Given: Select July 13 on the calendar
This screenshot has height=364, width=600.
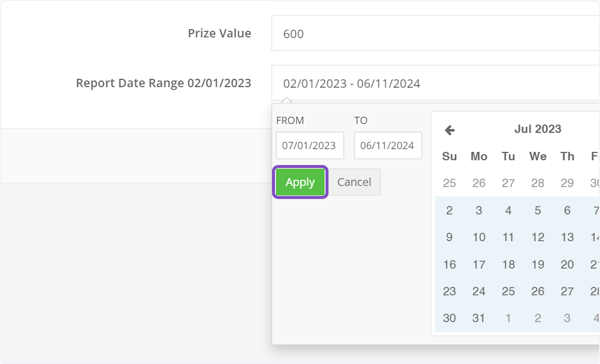Looking at the screenshot, I should click(x=567, y=237).
